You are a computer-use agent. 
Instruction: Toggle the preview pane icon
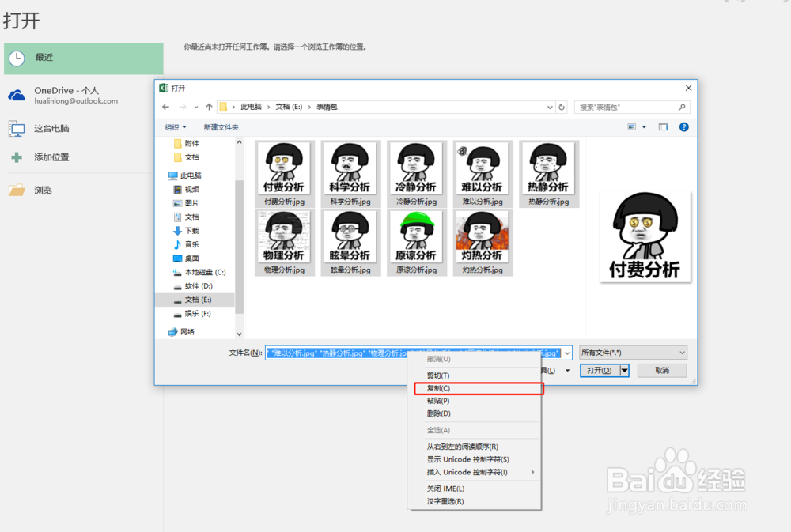click(663, 127)
